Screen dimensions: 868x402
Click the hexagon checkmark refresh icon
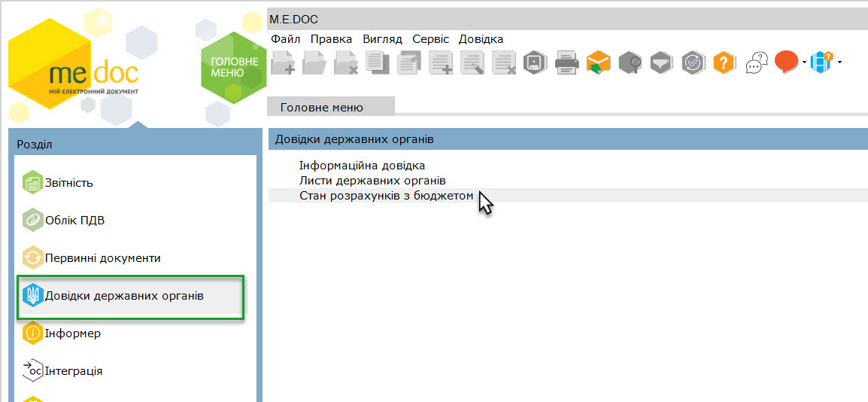point(693,62)
